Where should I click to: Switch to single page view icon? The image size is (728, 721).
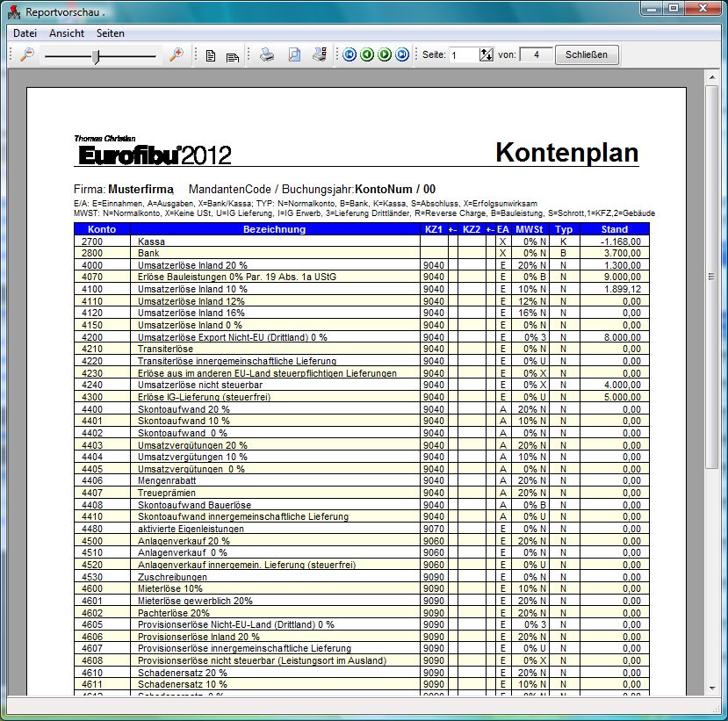(211, 55)
